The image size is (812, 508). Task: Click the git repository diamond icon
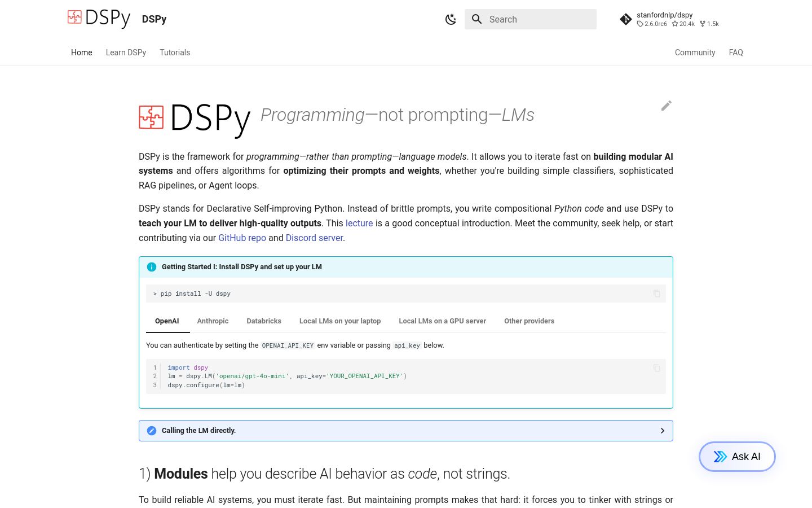(626, 19)
